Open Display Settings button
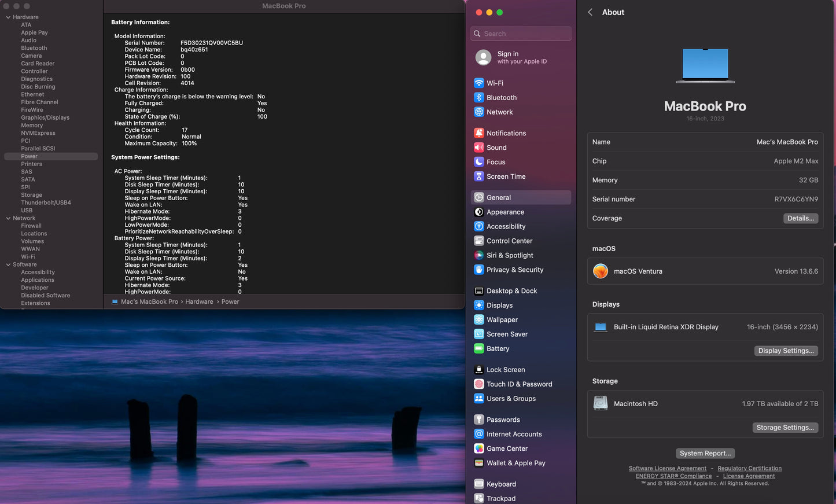This screenshot has width=836, height=504. [786, 351]
